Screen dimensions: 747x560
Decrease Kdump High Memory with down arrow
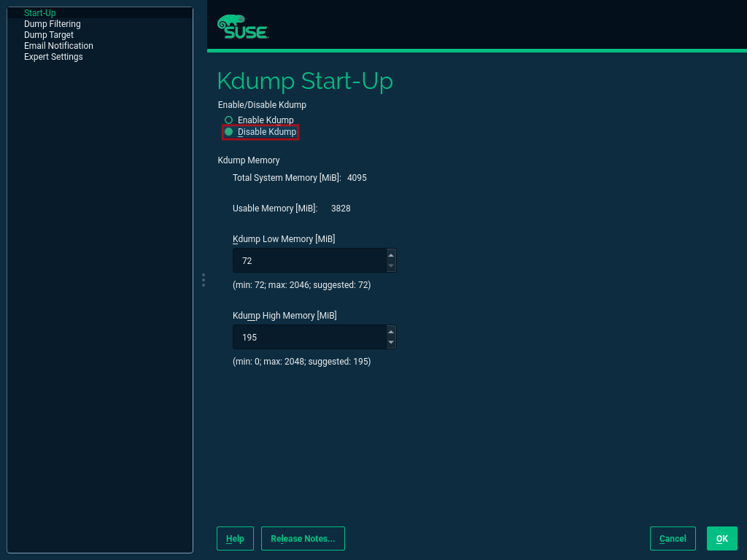[x=391, y=343]
